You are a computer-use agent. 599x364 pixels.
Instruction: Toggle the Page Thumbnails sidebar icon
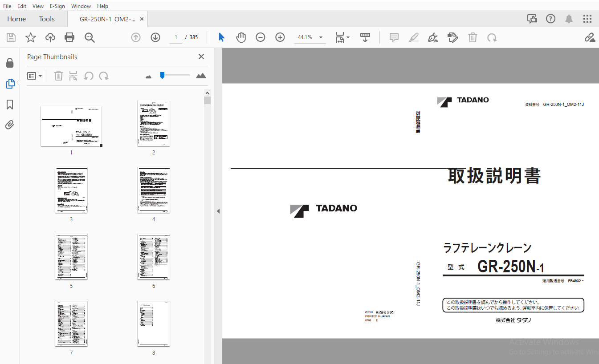pos(10,83)
